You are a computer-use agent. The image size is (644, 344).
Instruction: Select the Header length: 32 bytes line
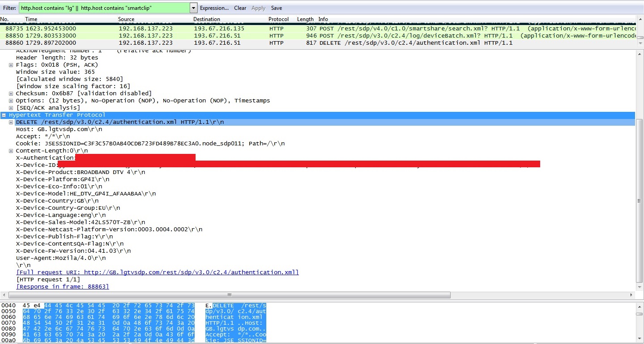(57, 58)
